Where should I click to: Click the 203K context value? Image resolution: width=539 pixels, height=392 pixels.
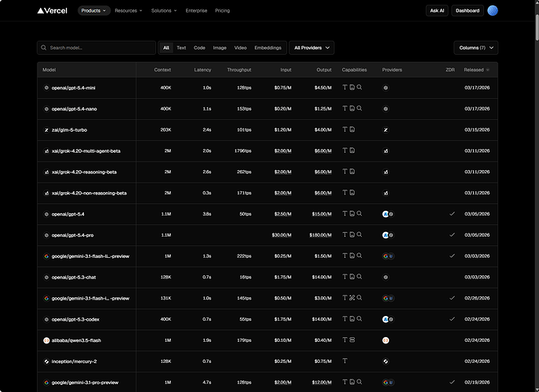(166, 130)
